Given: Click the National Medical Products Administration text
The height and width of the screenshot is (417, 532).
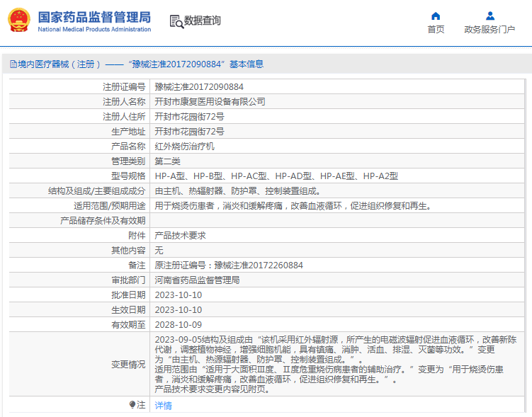Looking at the screenshot, I should (x=94, y=30).
